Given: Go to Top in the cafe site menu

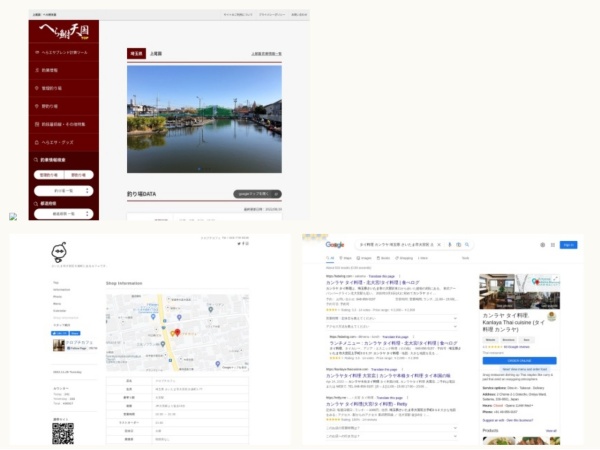Looking at the screenshot, I should tap(56, 283).
